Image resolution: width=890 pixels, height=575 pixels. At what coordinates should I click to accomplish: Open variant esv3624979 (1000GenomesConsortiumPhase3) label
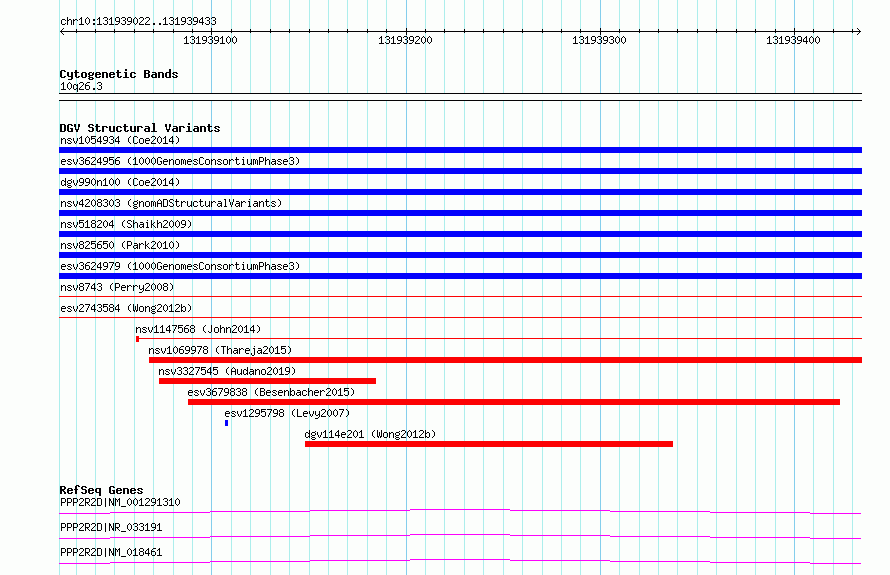(x=180, y=266)
